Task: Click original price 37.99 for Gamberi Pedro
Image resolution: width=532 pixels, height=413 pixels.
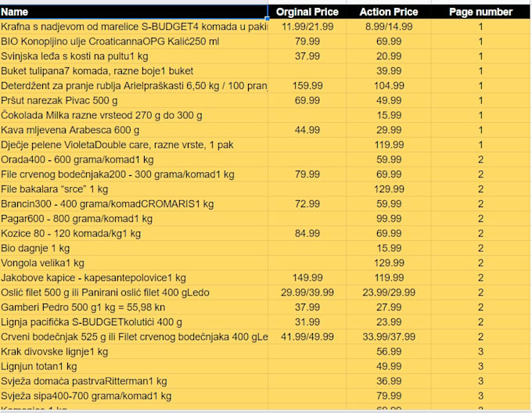Action: [x=307, y=307]
